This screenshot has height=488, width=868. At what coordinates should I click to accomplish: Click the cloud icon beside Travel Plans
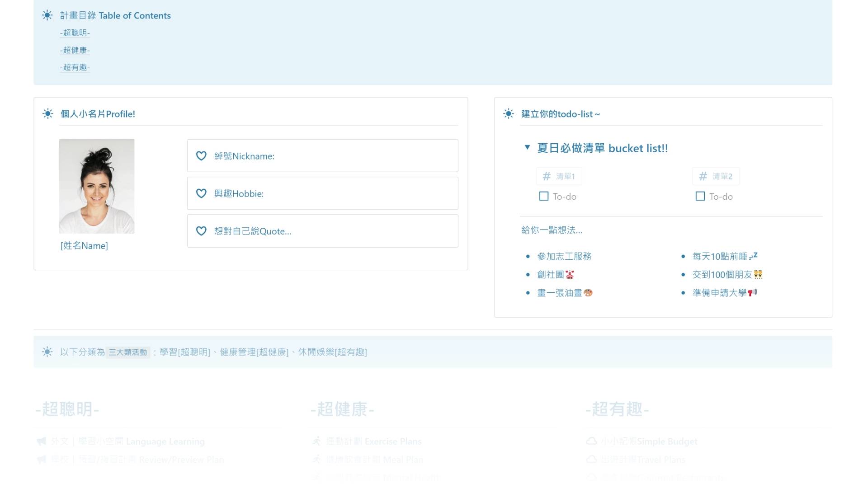pyautogui.click(x=591, y=460)
